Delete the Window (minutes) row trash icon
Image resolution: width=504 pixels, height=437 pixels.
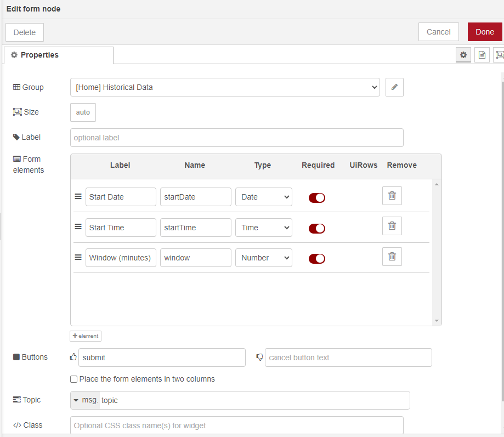pyautogui.click(x=392, y=256)
